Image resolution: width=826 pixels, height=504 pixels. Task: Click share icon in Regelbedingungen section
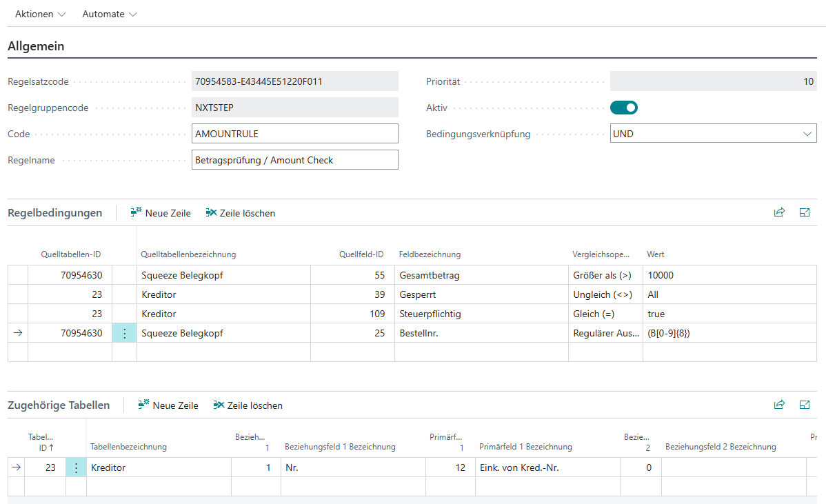click(x=779, y=213)
